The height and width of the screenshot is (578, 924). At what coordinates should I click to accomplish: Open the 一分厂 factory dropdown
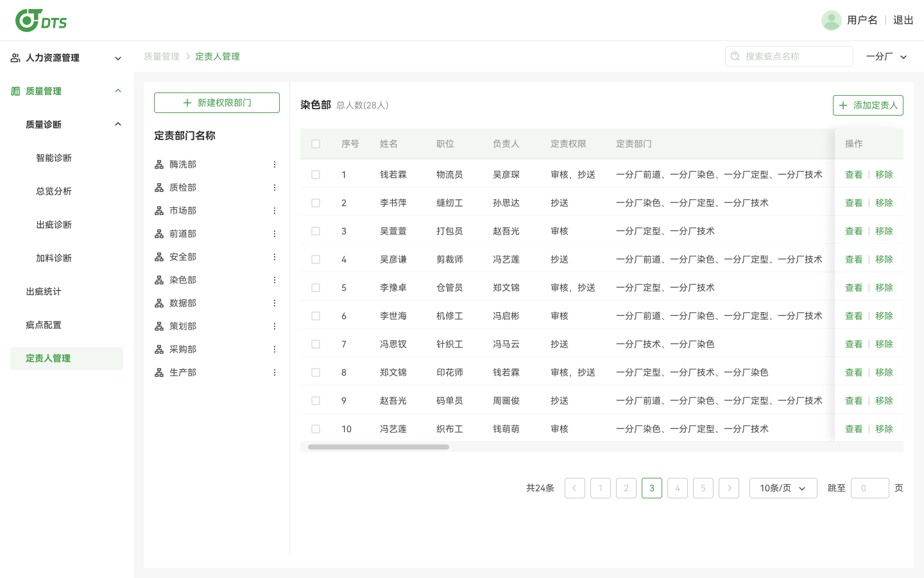point(887,57)
